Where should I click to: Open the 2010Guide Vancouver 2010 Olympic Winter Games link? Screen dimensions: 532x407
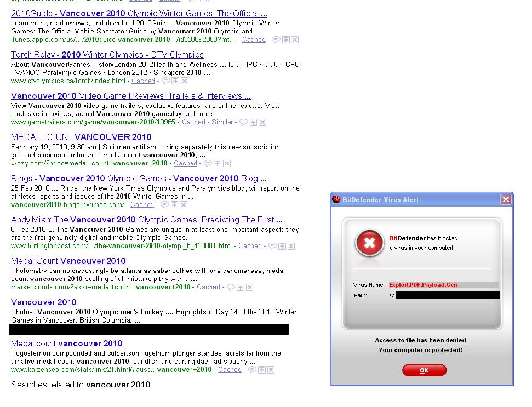(139, 14)
